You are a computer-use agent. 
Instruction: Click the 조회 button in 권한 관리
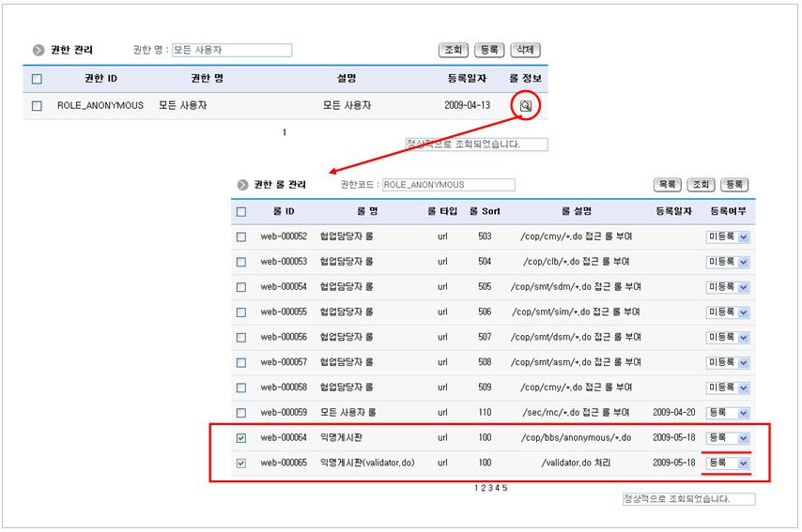(454, 51)
